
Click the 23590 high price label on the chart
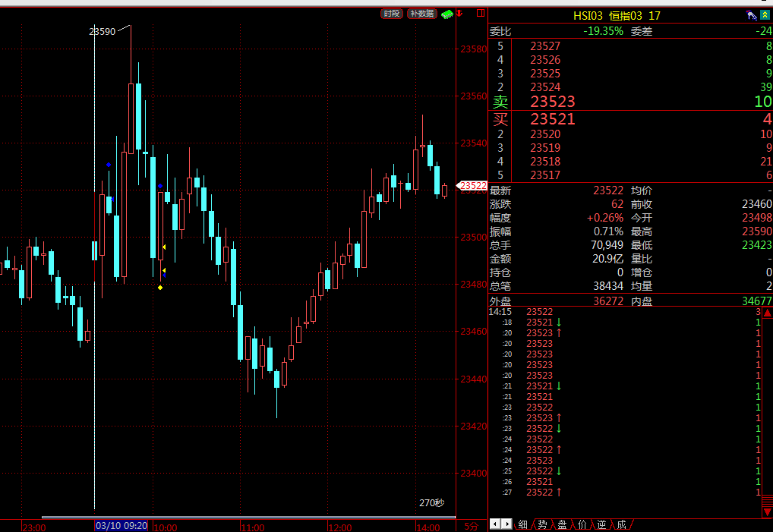pyautogui.click(x=102, y=32)
